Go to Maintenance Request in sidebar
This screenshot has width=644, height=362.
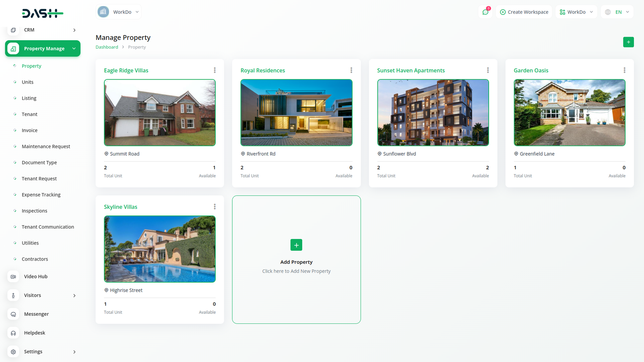pos(46,146)
